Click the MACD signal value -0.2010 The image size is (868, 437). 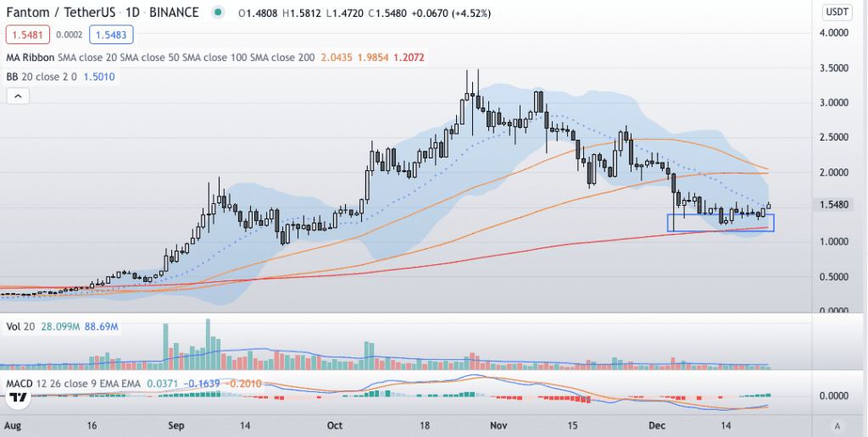click(x=243, y=383)
